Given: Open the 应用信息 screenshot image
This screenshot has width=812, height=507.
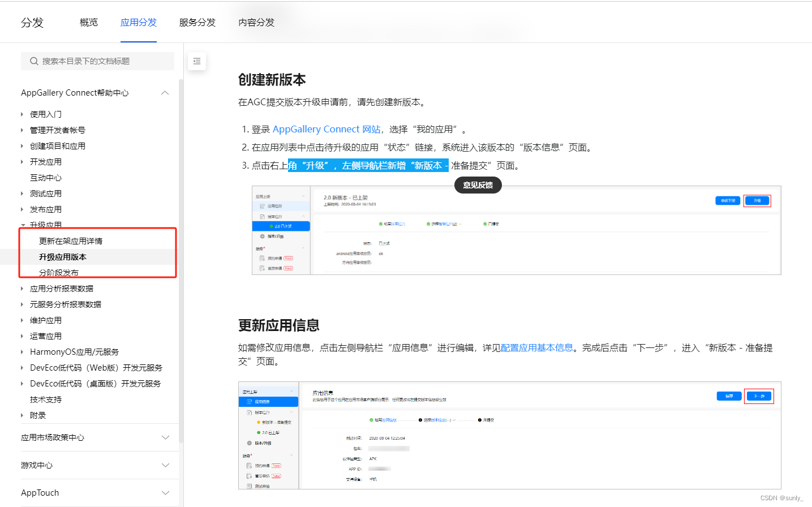Looking at the screenshot, I should [x=510, y=436].
